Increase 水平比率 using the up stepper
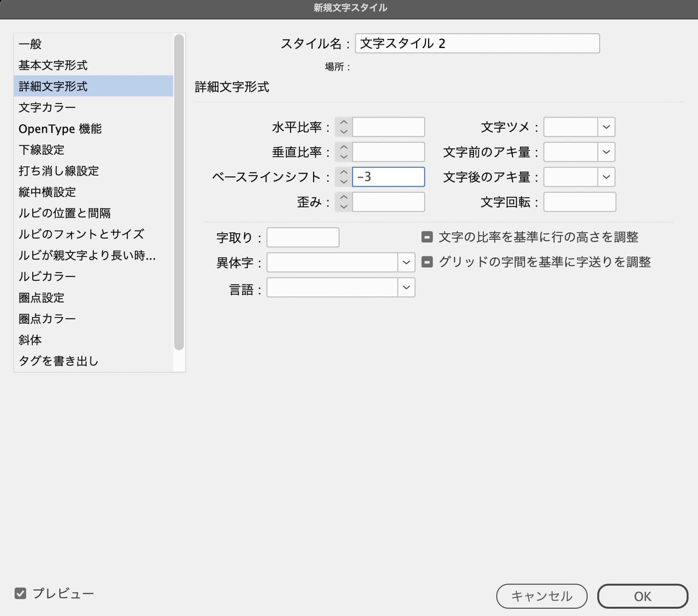Viewport: 698px width, 616px height. [x=344, y=123]
